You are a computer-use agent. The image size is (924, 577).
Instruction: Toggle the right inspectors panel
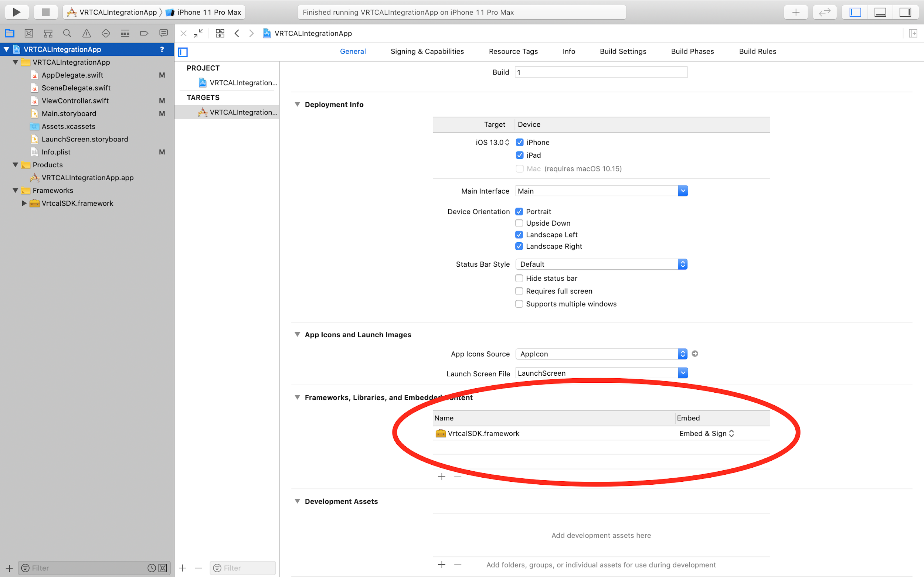pos(905,12)
